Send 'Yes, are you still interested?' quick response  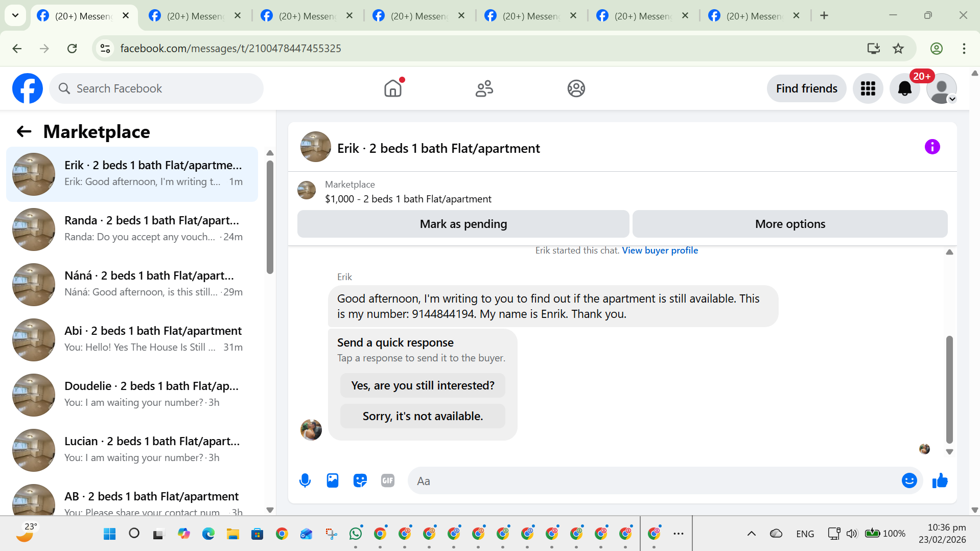[x=423, y=385]
